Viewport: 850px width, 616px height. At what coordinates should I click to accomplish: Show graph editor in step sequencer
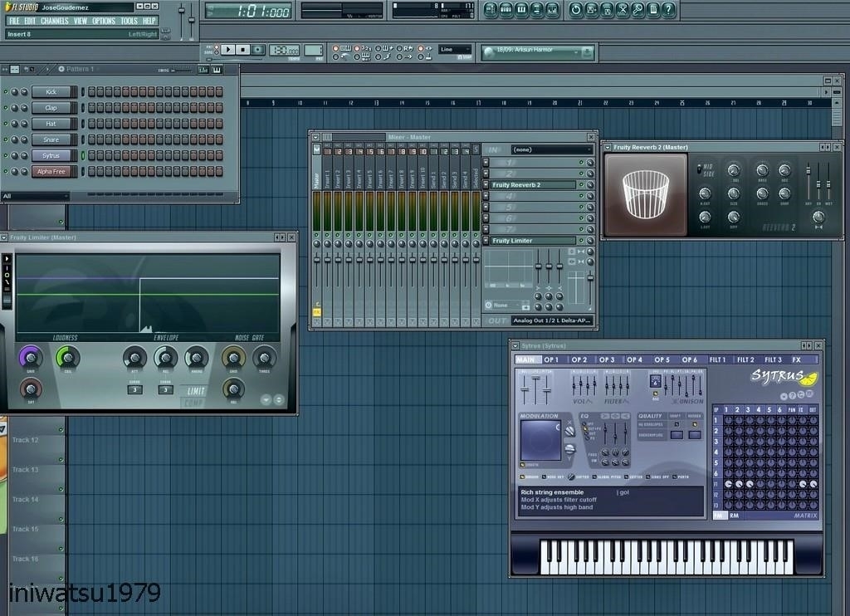pyautogui.click(x=203, y=69)
